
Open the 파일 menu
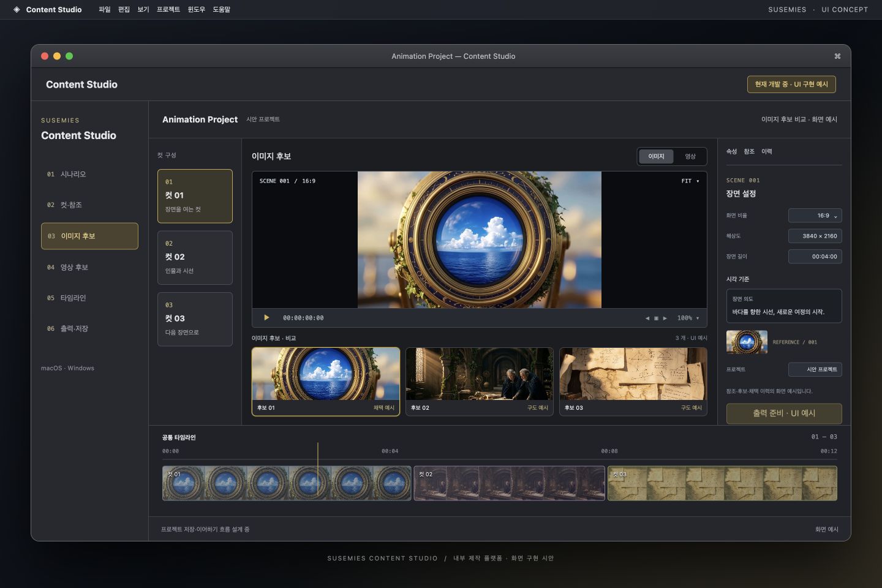tap(105, 10)
